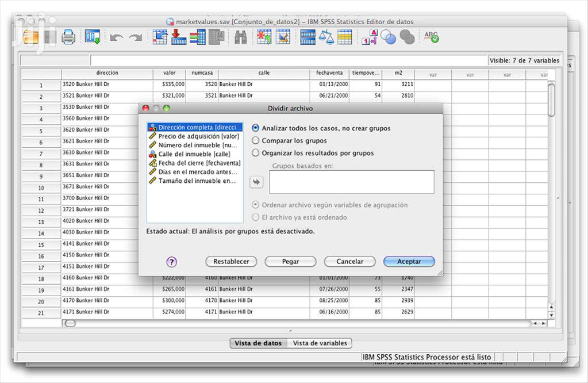Click the Use variable sets circles icon
This screenshot has height=383, width=588.
point(388,37)
